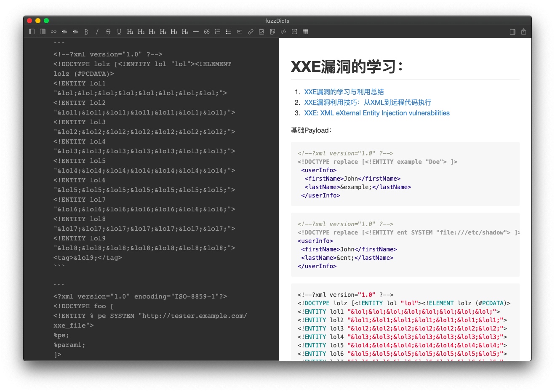
Task: Click the ISO-8859-1 xml declaration line in editor
Action: pos(140,296)
